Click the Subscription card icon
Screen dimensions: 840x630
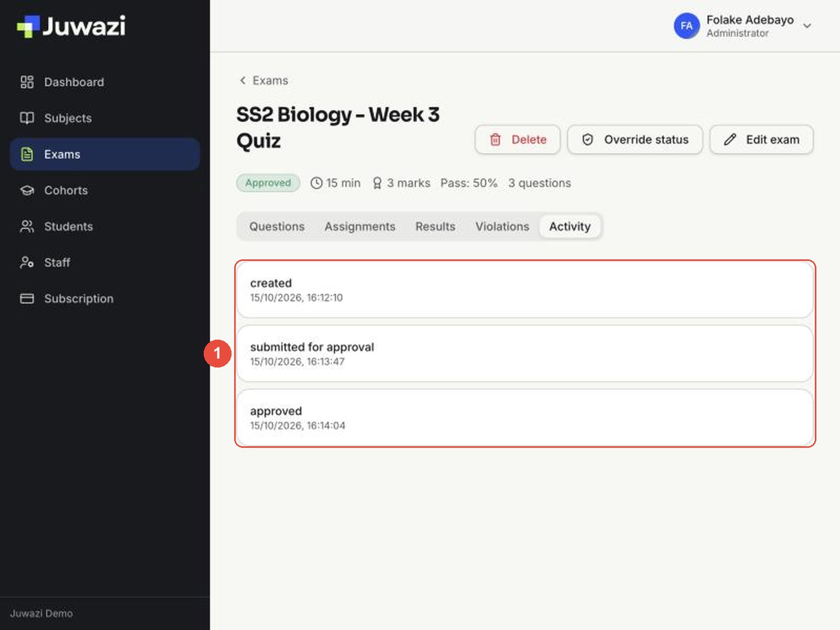[x=27, y=298]
